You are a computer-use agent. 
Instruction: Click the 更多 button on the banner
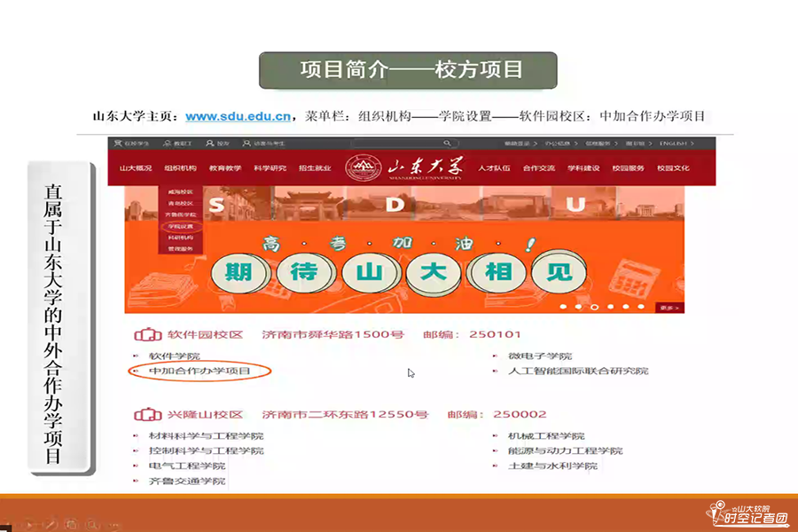pos(669,308)
